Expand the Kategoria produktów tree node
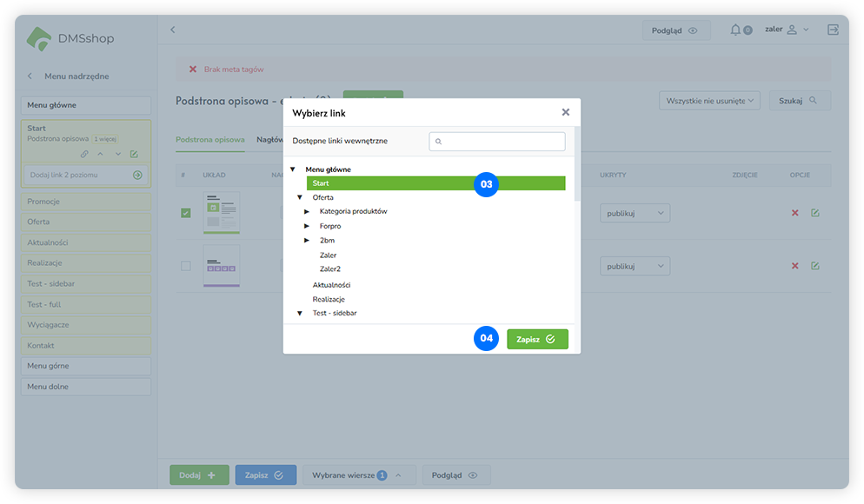Viewport: 864px width, 504px height. tap(307, 212)
